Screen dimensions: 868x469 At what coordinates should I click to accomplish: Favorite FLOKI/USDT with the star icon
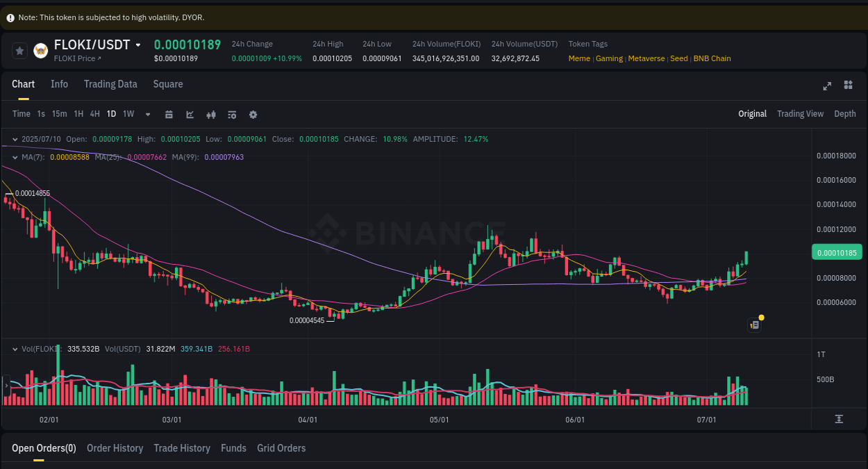pos(19,51)
